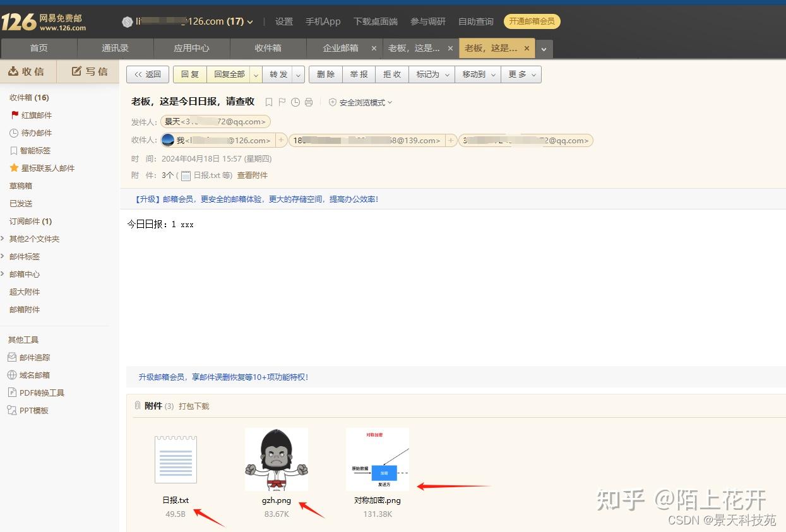The image size is (786, 532).
Task: Click the 打包下载 download all link
Action: (193, 406)
